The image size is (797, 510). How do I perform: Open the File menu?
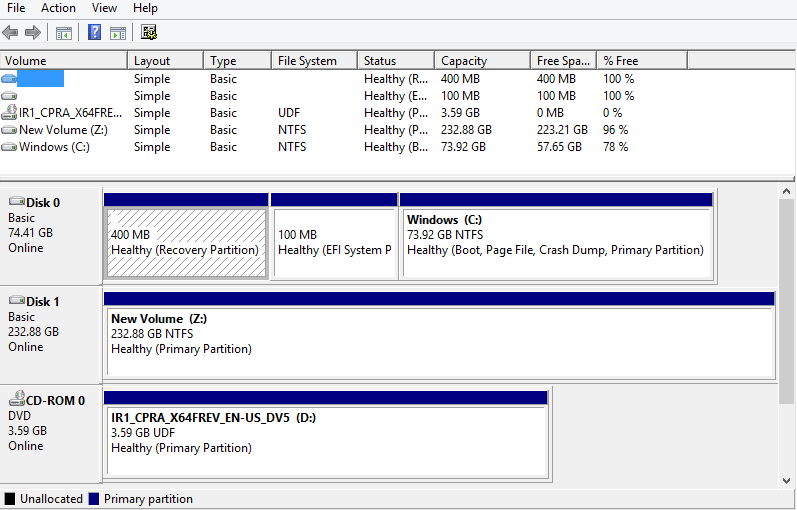tap(16, 8)
